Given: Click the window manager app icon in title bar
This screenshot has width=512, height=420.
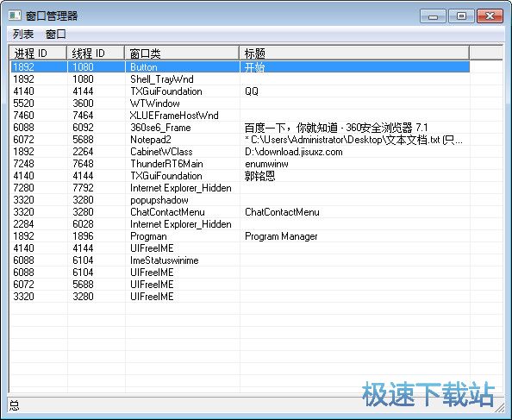Looking at the screenshot, I should pyautogui.click(x=15, y=16).
